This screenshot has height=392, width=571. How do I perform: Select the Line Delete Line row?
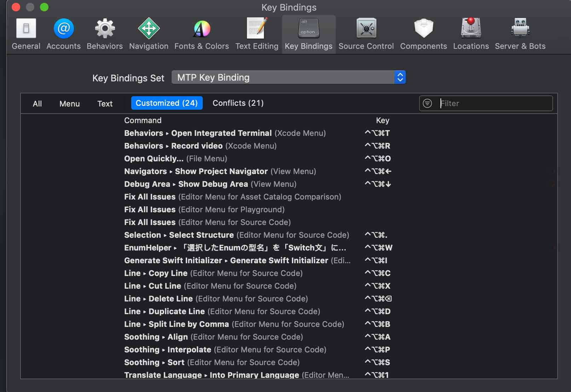click(x=289, y=299)
